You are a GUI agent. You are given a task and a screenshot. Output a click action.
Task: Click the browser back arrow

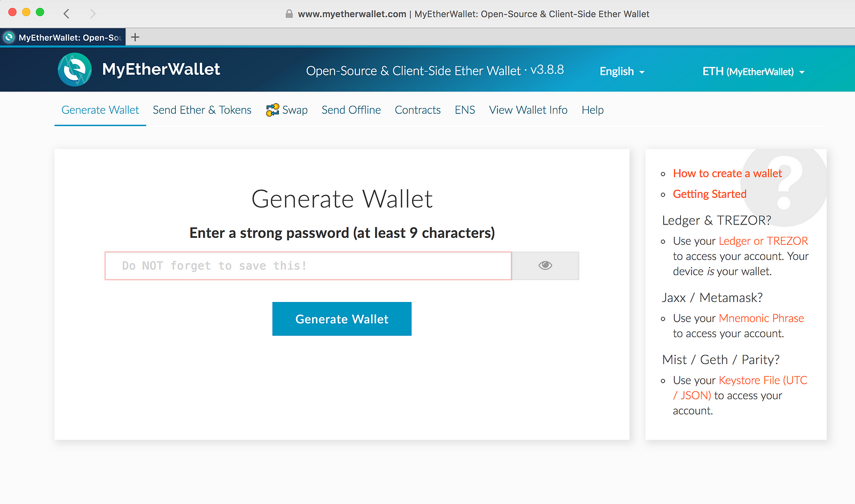click(x=66, y=14)
